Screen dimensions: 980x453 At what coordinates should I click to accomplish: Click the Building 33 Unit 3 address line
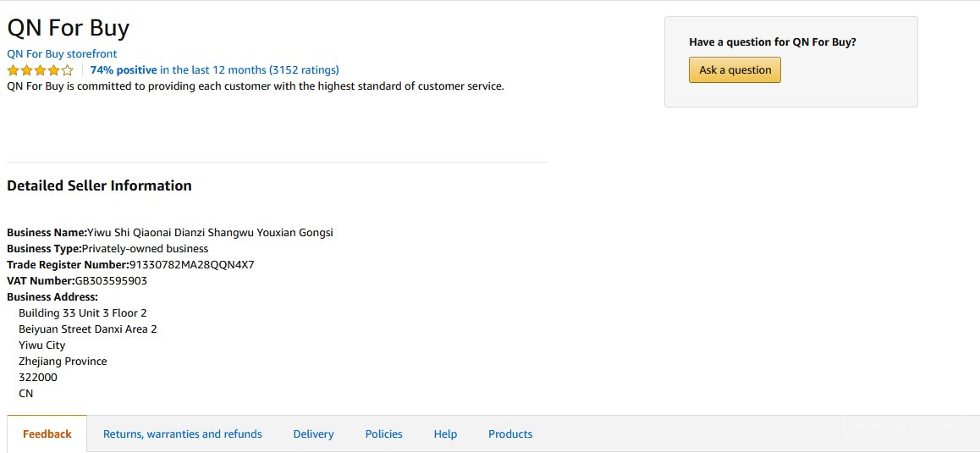(x=83, y=313)
